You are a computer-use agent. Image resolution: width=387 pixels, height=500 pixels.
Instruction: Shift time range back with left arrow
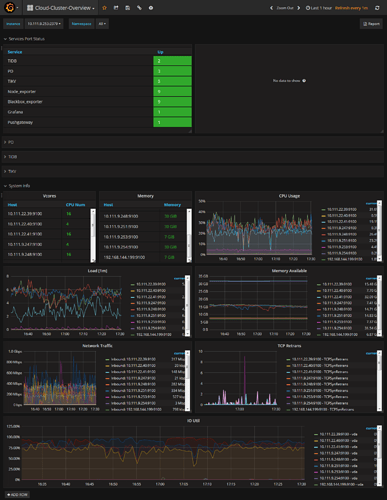pyautogui.click(x=271, y=8)
